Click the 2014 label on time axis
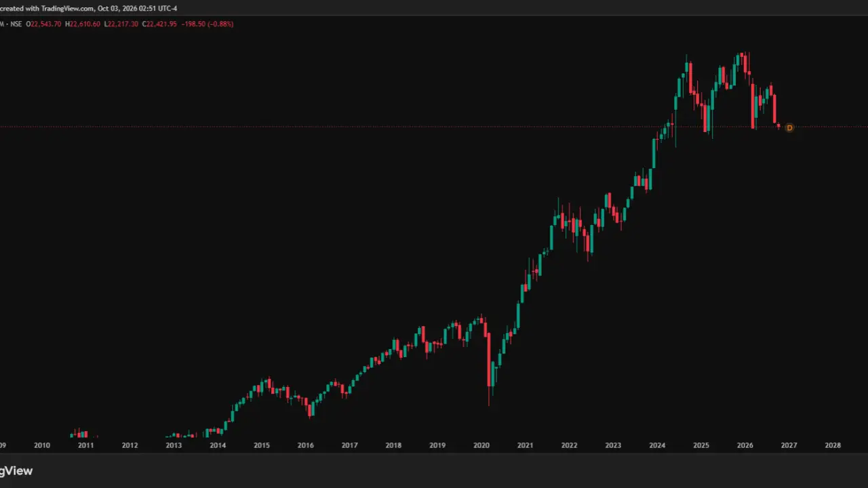 click(x=218, y=445)
